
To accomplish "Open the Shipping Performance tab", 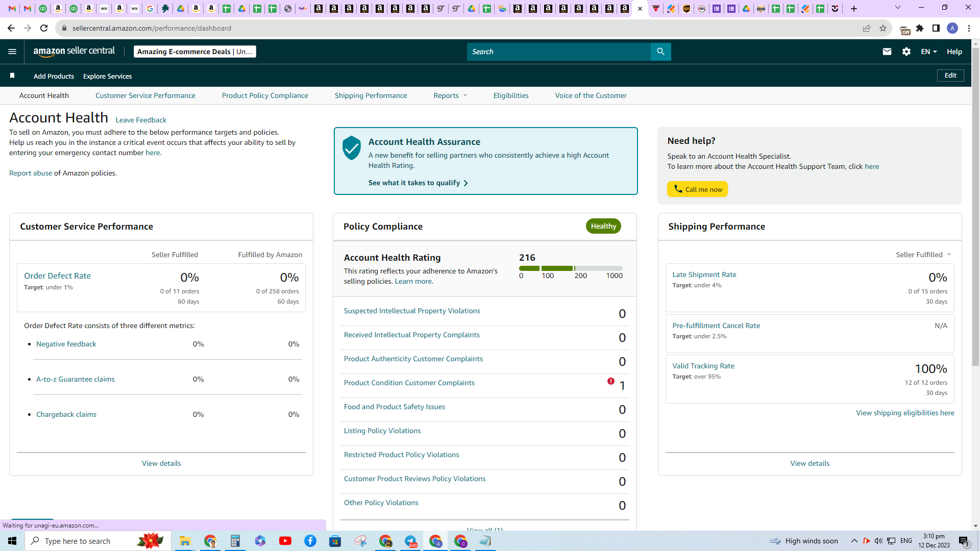I will 371,95.
